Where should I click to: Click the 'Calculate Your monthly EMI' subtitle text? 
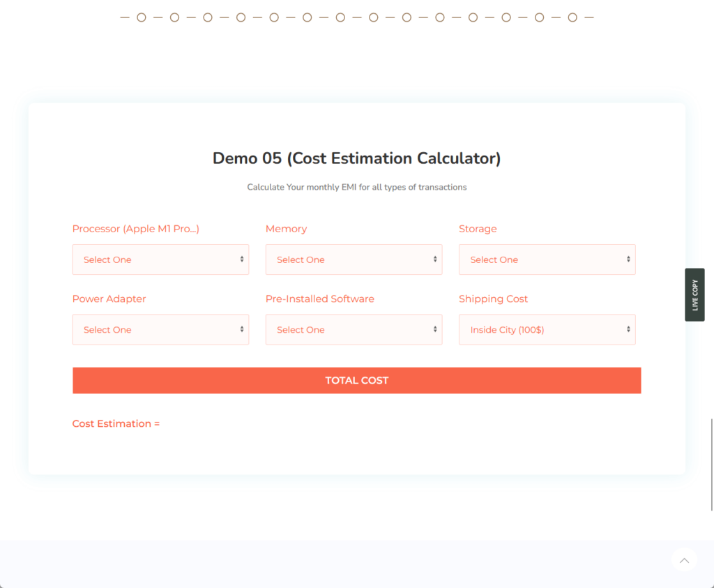(356, 187)
